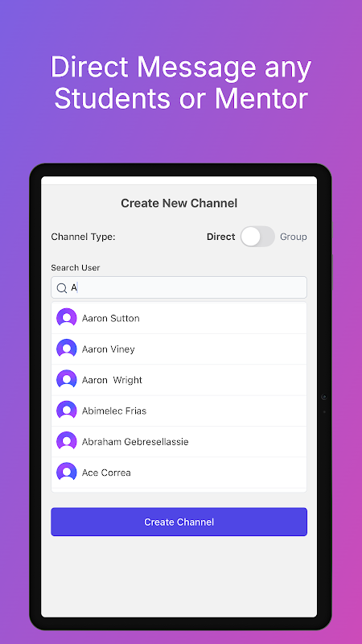Click the magnifier icon in the search box

pos(62,288)
